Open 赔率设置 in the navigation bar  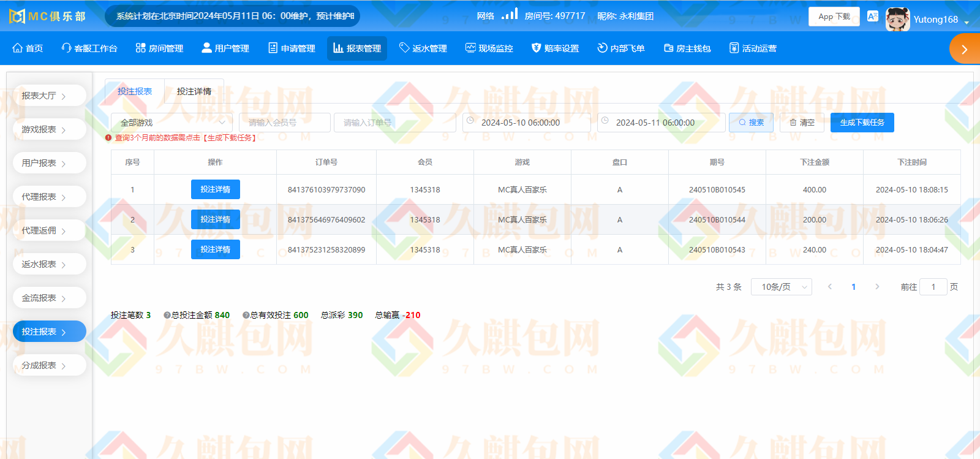pyautogui.click(x=555, y=48)
